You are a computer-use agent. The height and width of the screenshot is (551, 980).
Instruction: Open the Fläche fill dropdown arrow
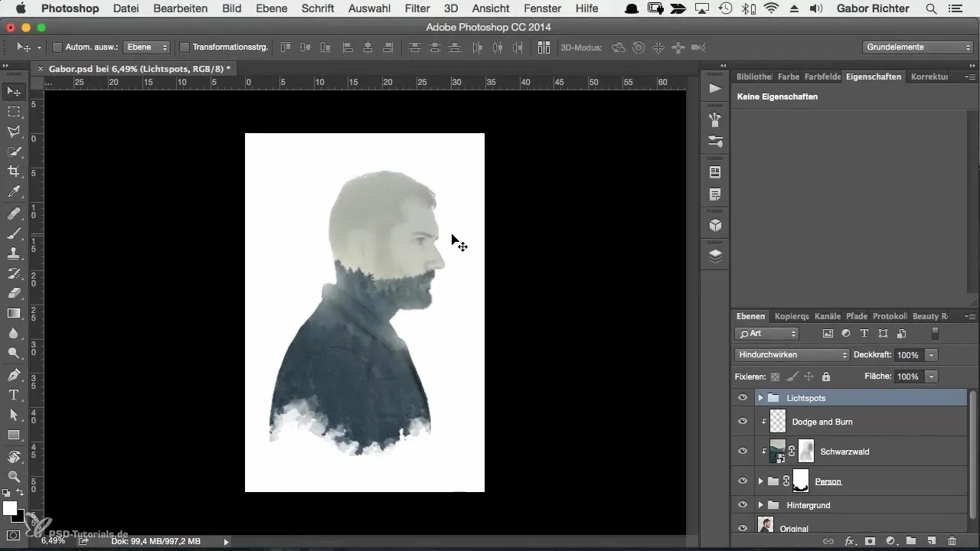[931, 377]
